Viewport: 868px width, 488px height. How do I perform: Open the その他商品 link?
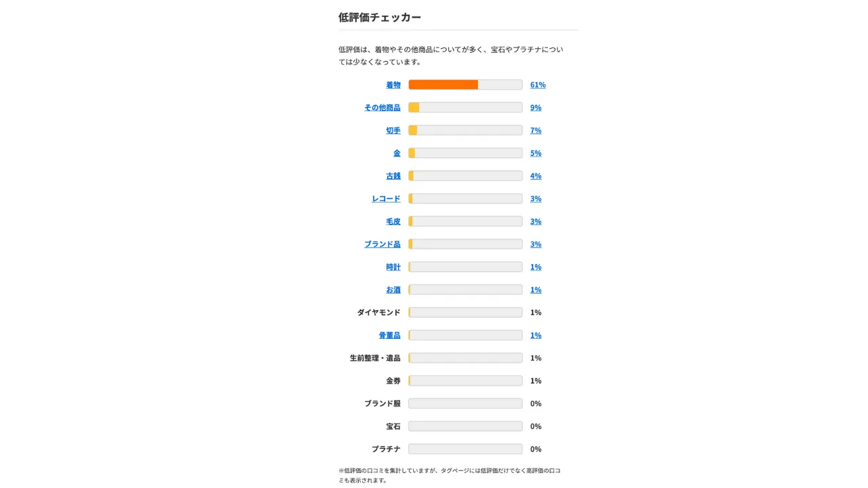[x=382, y=108]
